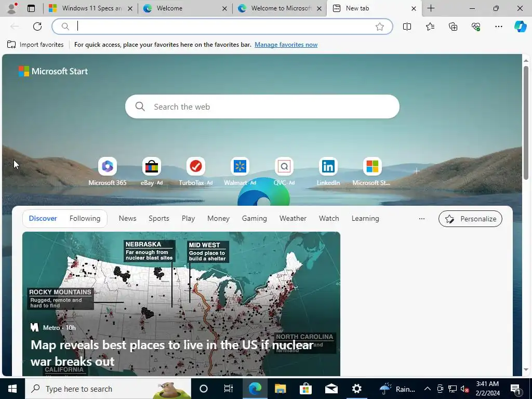Close the New tab tab
532x399 pixels.
click(x=414, y=8)
